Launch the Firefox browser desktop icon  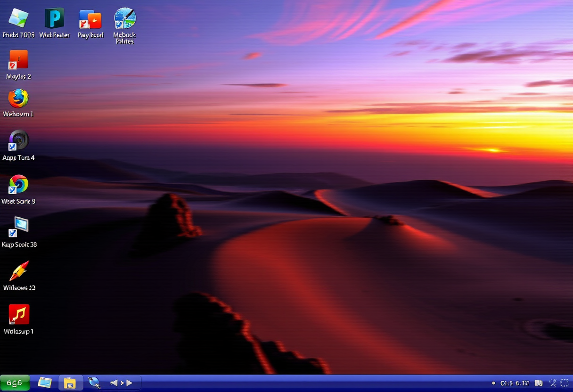18,98
